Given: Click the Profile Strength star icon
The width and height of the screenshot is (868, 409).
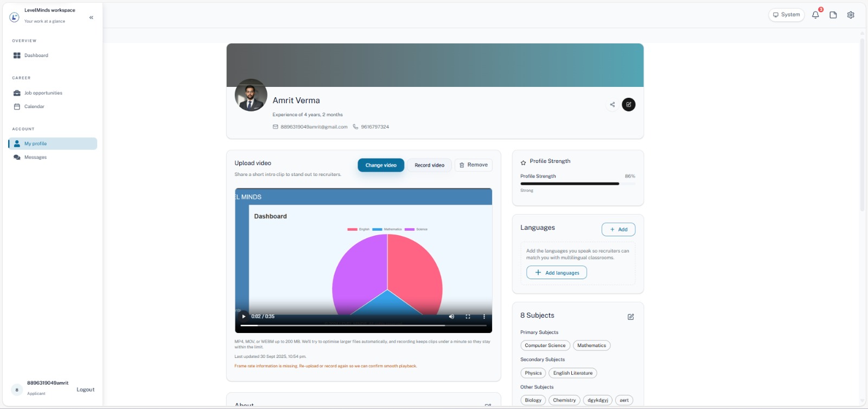Looking at the screenshot, I should coord(524,162).
